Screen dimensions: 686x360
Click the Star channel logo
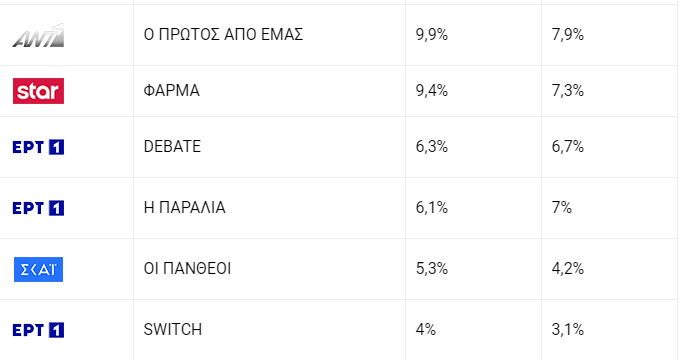tap(38, 91)
